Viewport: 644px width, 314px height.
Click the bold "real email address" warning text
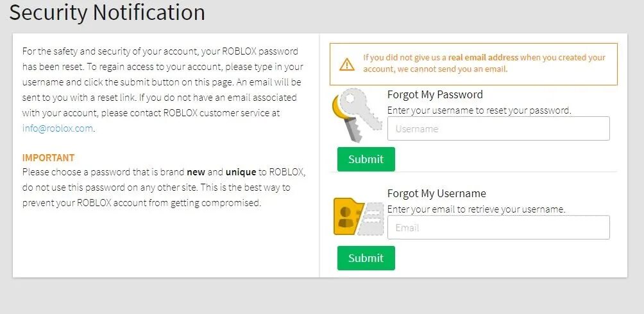tap(483, 57)
